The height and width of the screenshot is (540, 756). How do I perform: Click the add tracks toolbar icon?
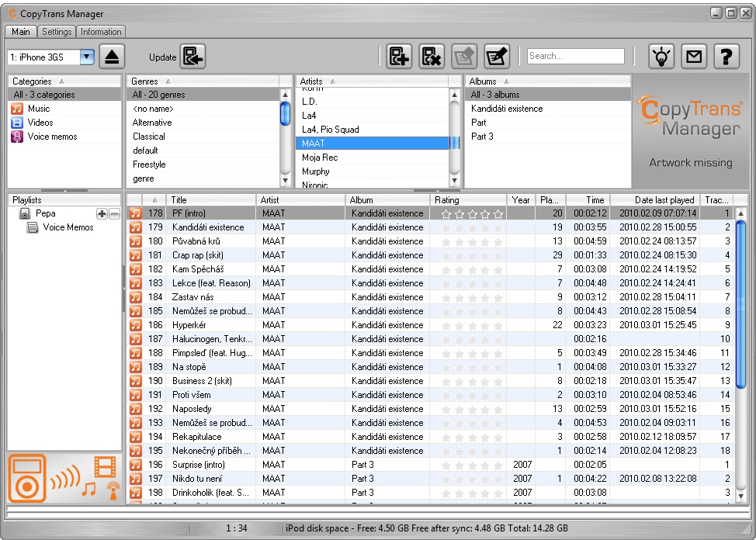[x=399, y=57]
